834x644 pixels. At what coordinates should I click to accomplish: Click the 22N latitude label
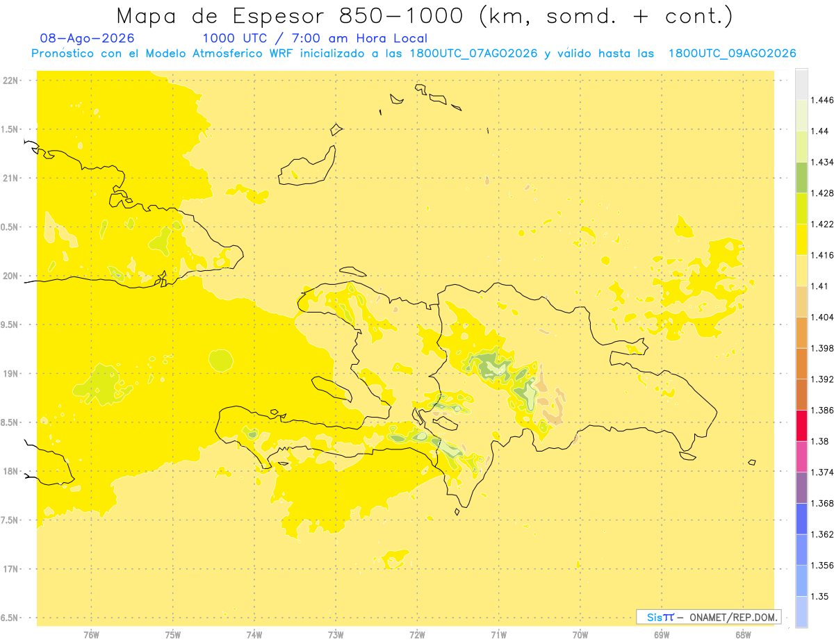coord(10,81)
